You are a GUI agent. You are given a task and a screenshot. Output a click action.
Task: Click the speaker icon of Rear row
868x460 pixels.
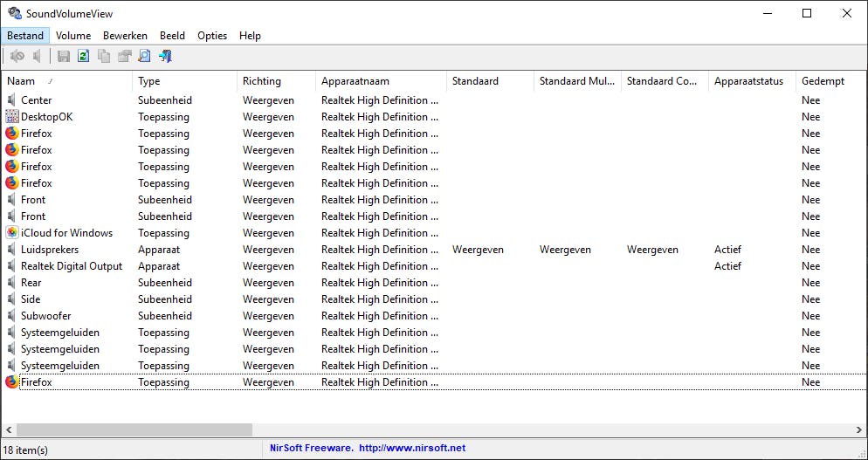11,283
